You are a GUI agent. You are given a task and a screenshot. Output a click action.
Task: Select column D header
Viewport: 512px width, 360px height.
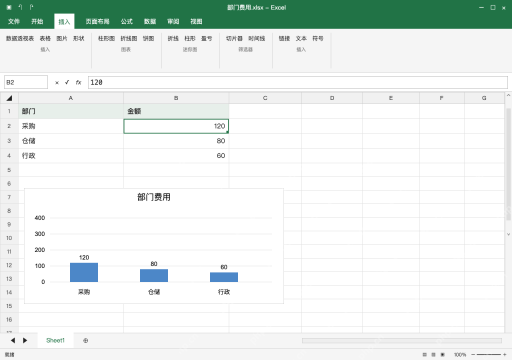pyautogui.click(x=332, y=98)
